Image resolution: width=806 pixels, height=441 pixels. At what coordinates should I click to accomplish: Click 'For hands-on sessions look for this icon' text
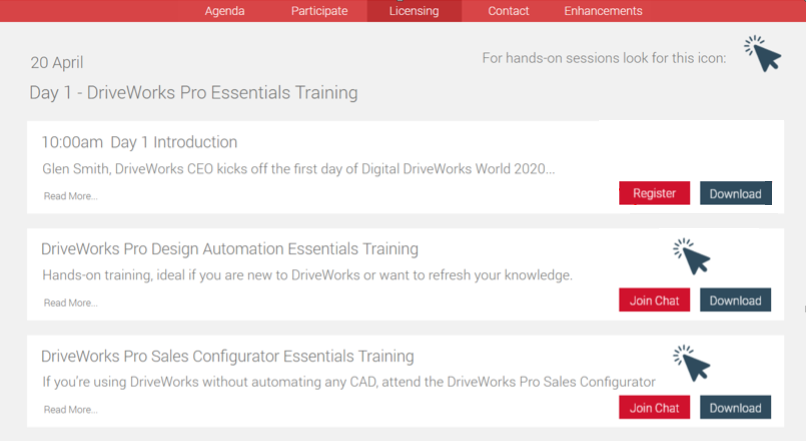(604, 58)
